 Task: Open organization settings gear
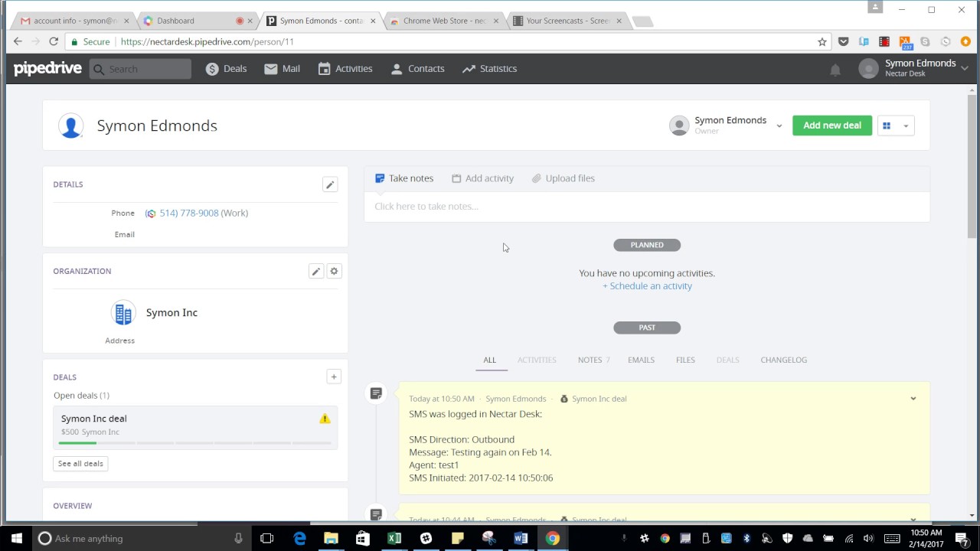pyautogui.click(x=334, y=271)
